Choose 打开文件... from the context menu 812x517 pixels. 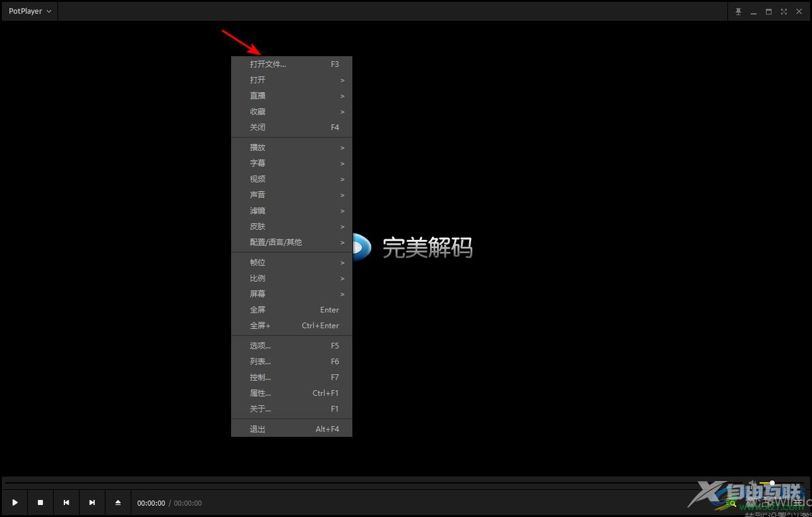(x=292, y=64)
